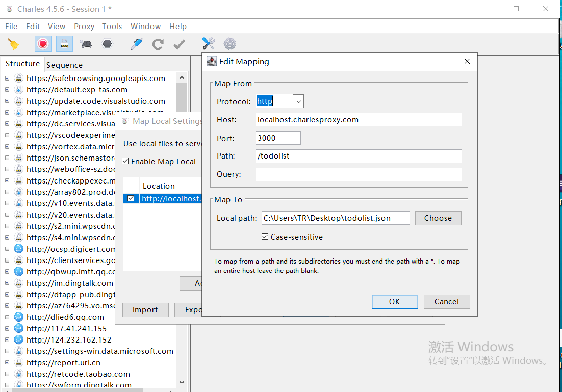Open the Help menu
562x392 pixels.
pos(178,27)
